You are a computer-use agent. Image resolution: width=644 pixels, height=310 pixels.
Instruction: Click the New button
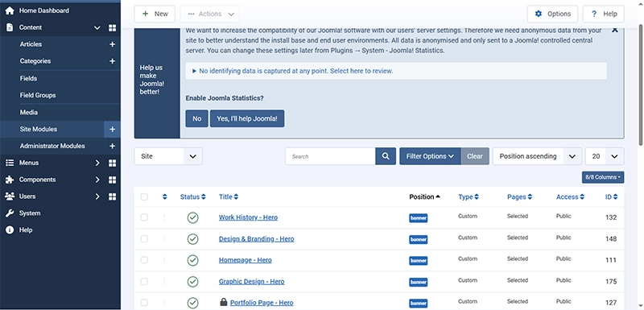pos(155,14)
